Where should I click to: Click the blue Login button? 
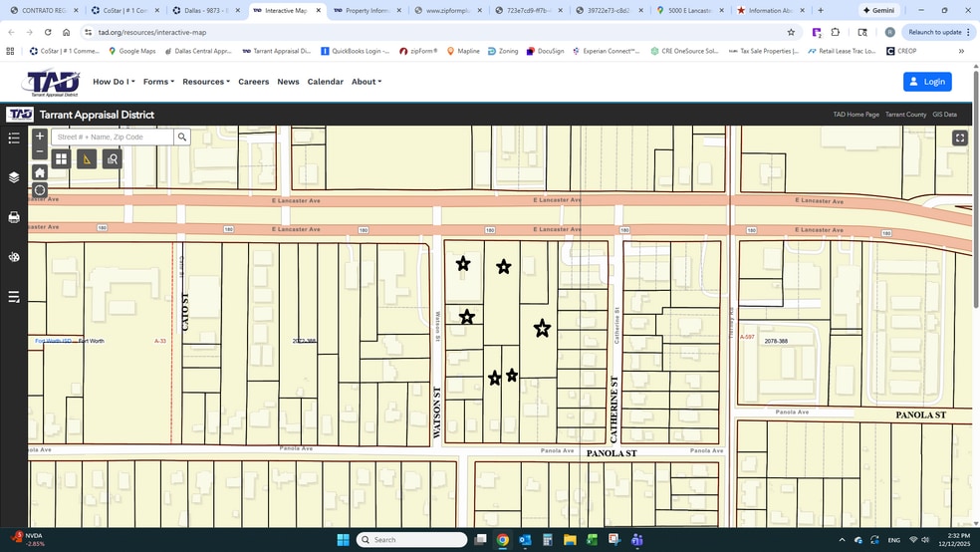[927, 82]
